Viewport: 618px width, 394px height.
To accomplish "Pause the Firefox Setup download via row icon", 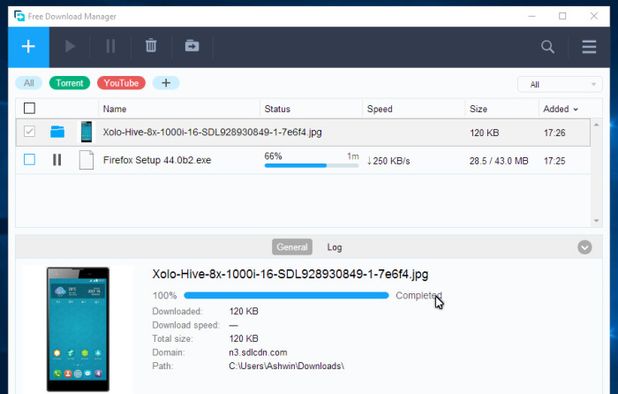I will click(x=57, y=160).
